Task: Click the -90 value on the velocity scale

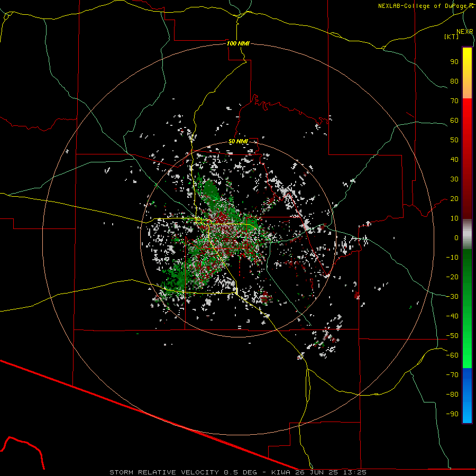Action: (x=452, y=414)
